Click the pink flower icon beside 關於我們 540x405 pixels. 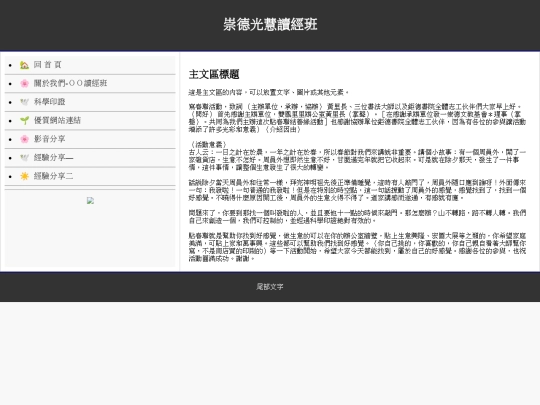pyautogui.click(x=24, y=83)
